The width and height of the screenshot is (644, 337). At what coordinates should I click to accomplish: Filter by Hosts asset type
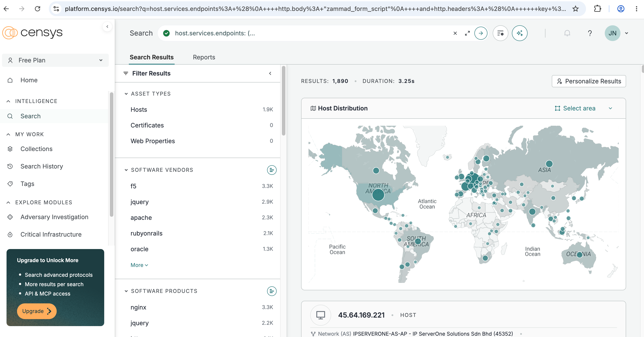point(202,110)
